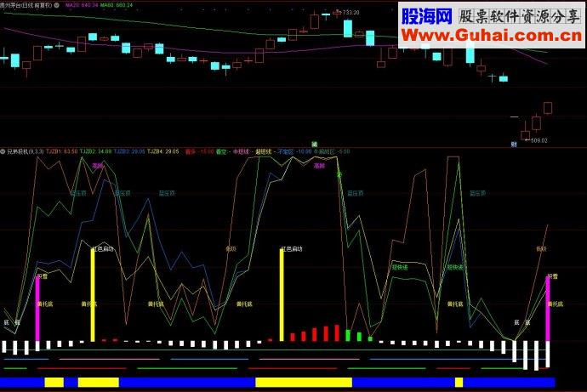This screenshot has width=587, height=392.
Task: Select the 兄弟投机(9,3,3) indicator name
Action: tap(25, 151)
